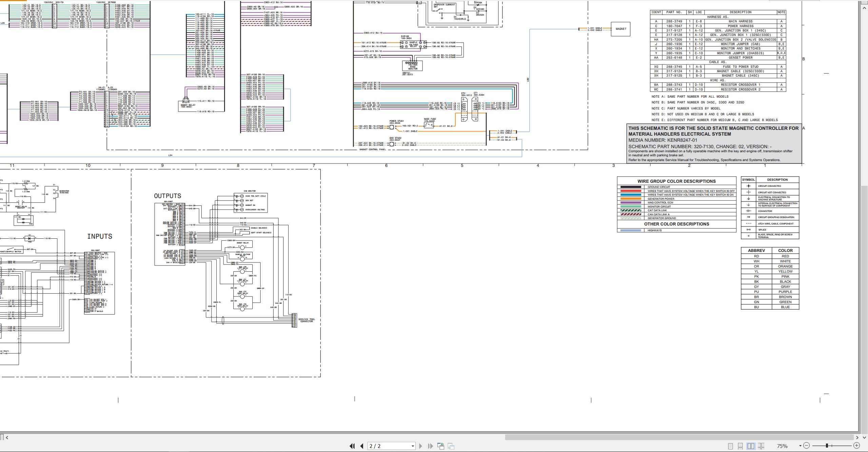Go to the first page
The image size is (868, 452).
pyautogui.click(x=352, y=446)
